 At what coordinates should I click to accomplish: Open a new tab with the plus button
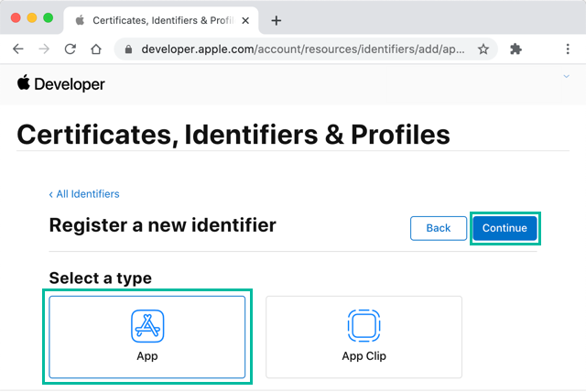pos(277,20)
